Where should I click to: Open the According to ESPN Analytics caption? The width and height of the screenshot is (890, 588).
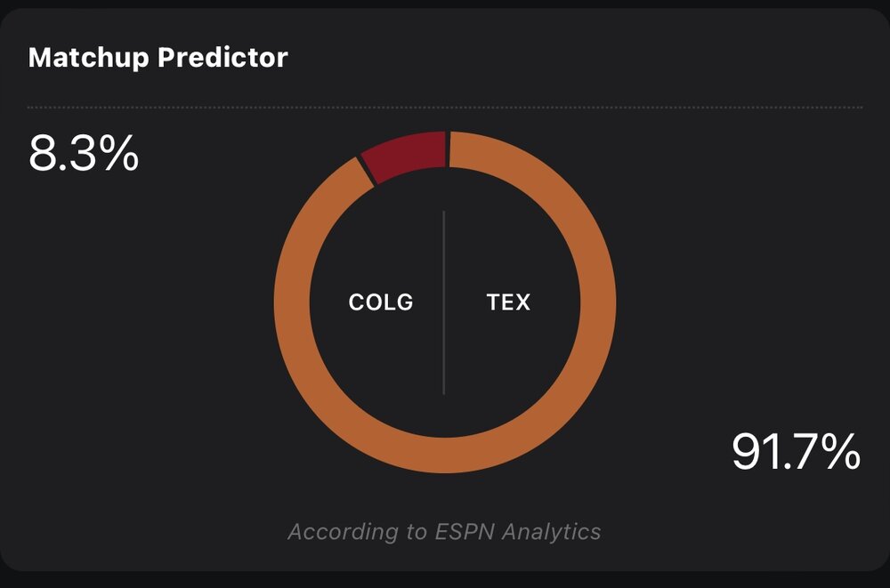tap(444, 532)
